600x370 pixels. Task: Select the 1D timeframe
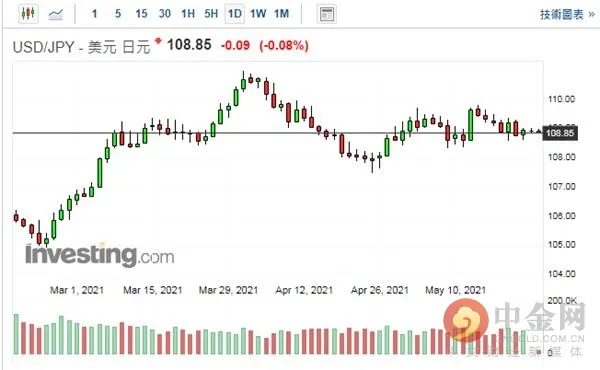pos(235,14)
